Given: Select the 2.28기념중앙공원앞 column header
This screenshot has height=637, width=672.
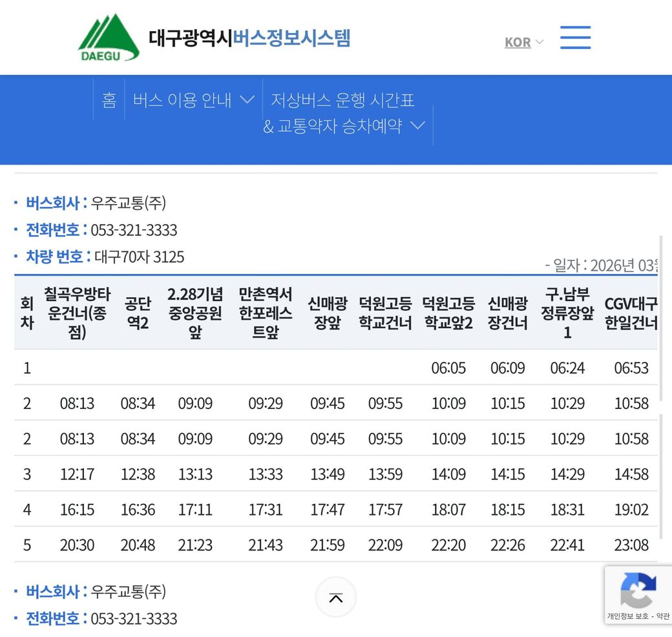Looking at the screenshot, I should [195, 313].
